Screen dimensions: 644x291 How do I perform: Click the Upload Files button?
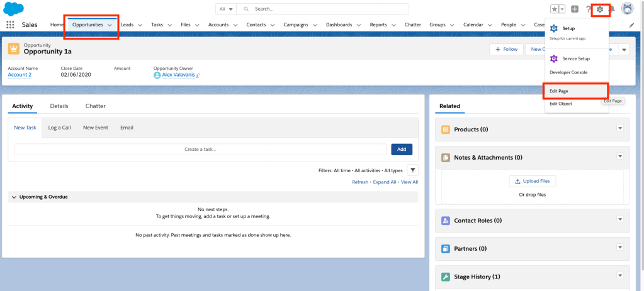532,181
